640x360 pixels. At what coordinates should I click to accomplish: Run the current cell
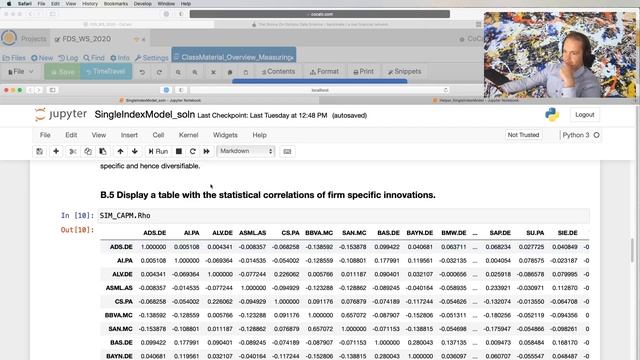click(158, 151)
